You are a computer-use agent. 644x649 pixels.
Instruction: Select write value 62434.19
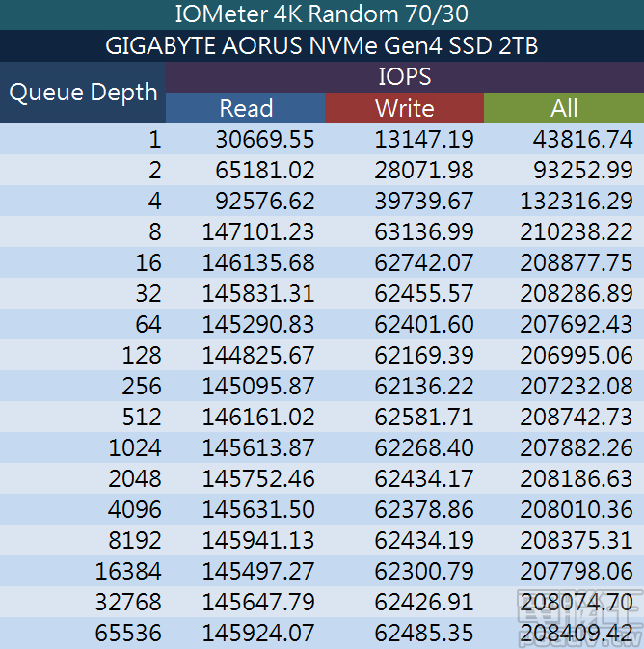click(x=424, y=541)
